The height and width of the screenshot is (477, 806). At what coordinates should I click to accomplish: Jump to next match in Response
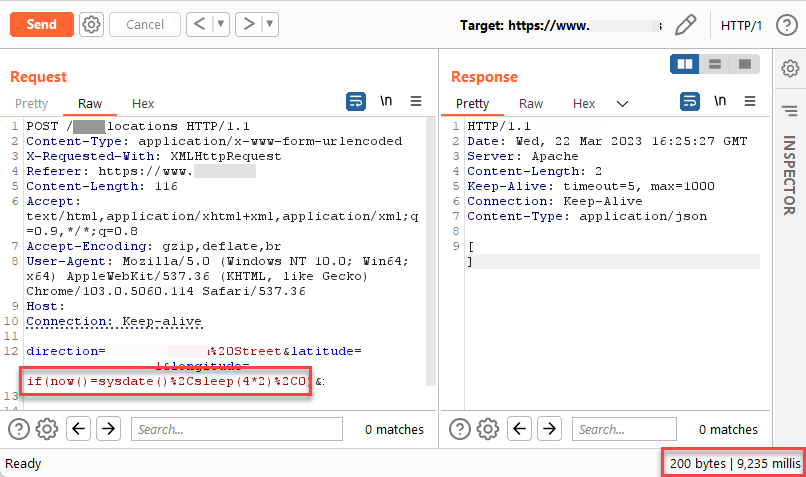[x=549, y=428]
